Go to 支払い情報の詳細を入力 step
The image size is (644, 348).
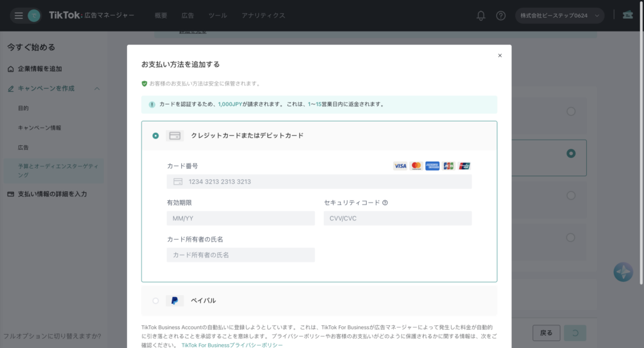[x=52, y=194]
